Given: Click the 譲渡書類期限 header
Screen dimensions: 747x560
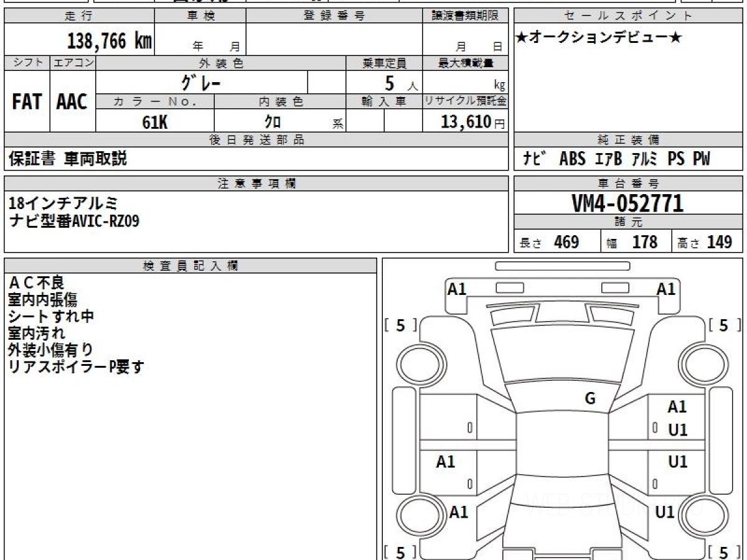Looking at the screenshot, I should 466,16.
